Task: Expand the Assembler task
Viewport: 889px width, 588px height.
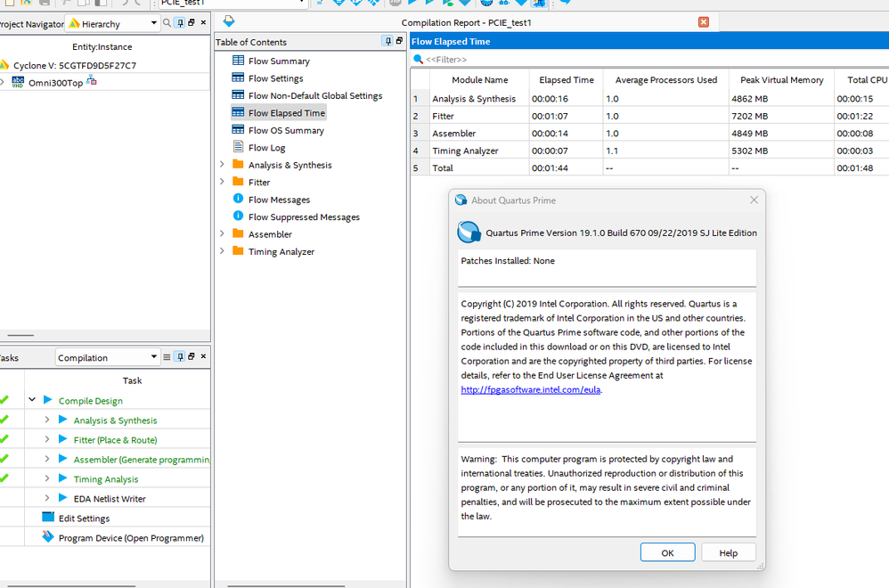Action: click(47, 459)
